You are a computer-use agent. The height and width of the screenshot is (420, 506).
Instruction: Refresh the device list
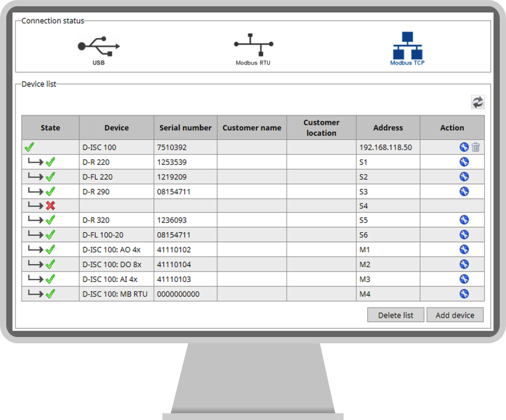(x=478, y=102)
